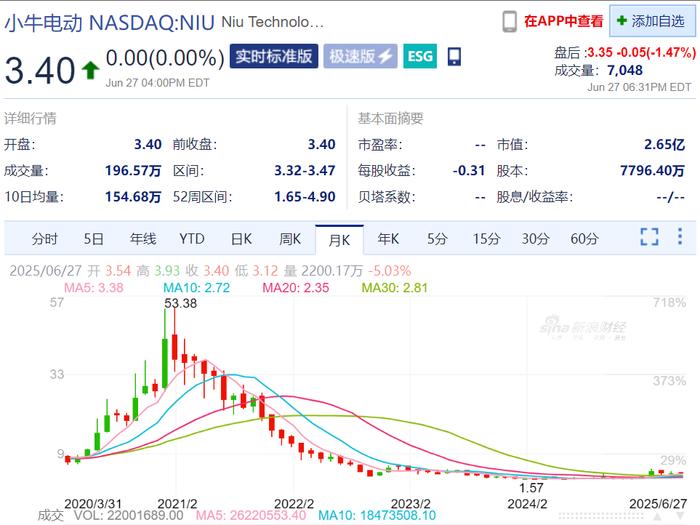Switch to the 分时 chart tab
This screenshot has width=700, height=525.
pos(45,239)
